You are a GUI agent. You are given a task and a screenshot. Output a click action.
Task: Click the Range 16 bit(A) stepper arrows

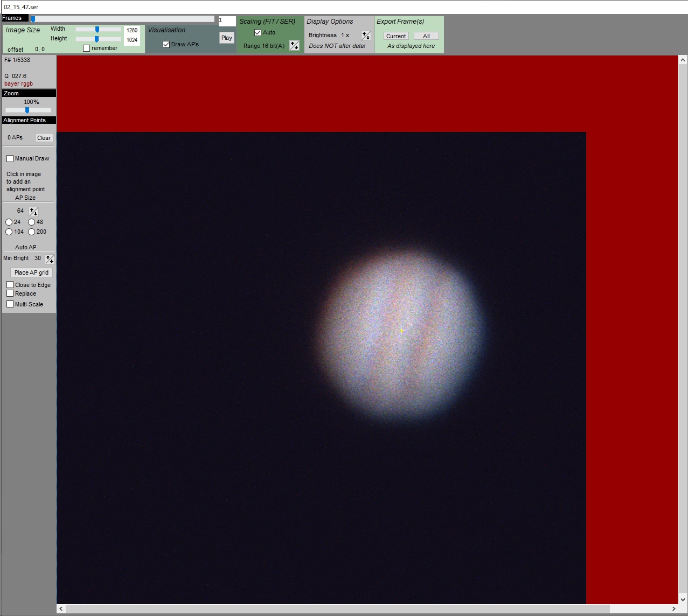(x=294, y=45)
